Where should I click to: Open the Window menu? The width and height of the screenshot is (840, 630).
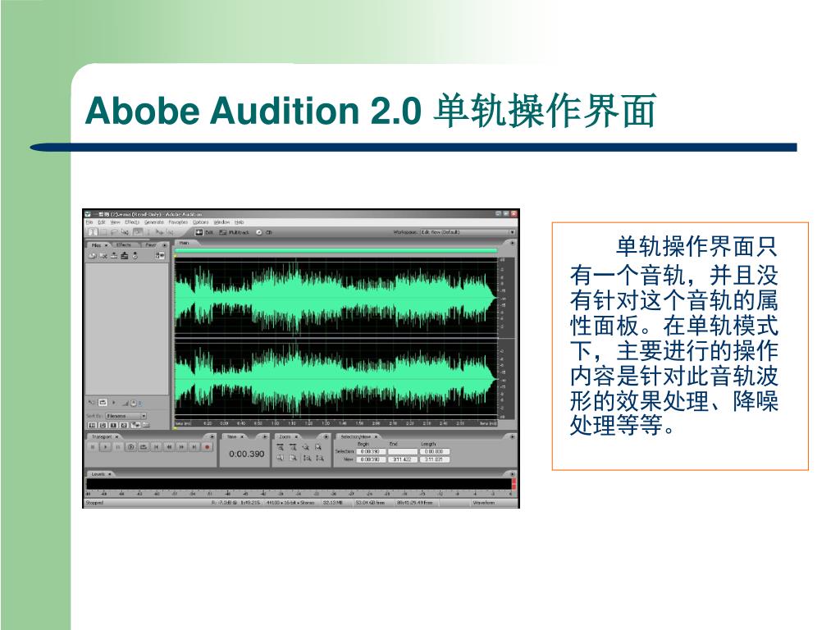[221, 222]
